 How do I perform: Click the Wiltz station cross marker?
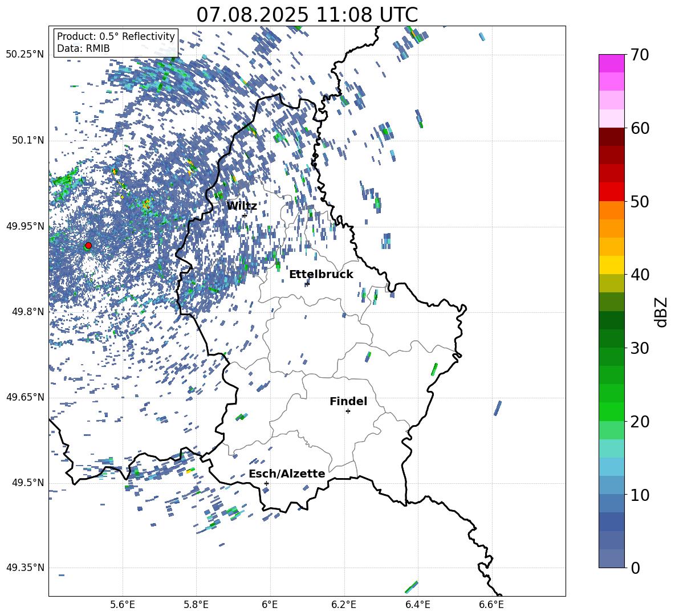(x=245, y=215)
